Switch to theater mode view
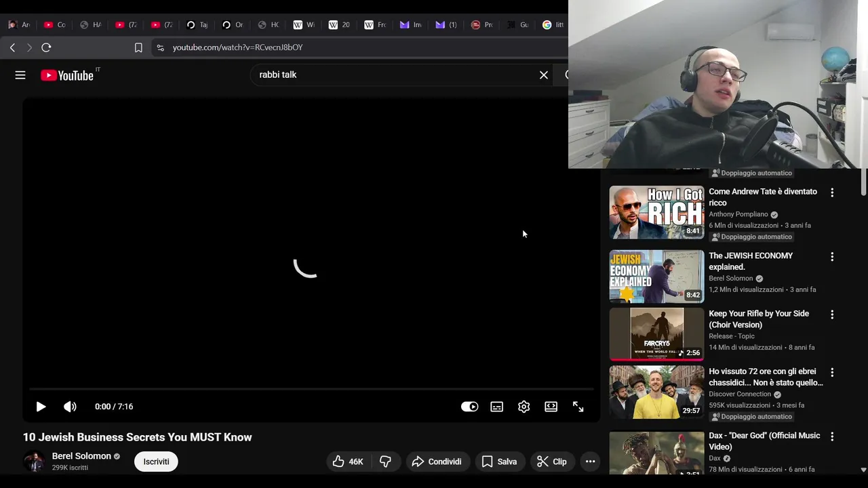This screenshot has width=868, height=488. pyautogui.click(x=551, y=407)
